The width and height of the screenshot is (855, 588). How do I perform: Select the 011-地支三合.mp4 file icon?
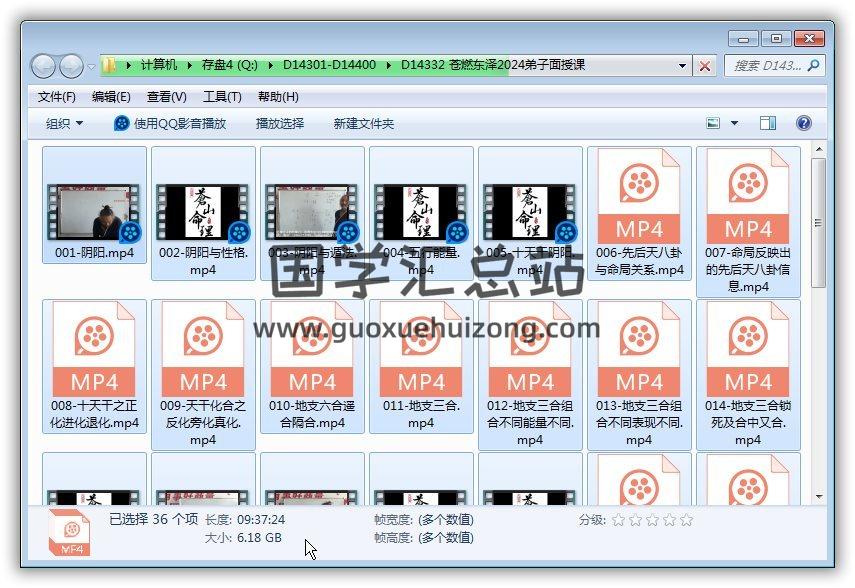pos(421,349)
